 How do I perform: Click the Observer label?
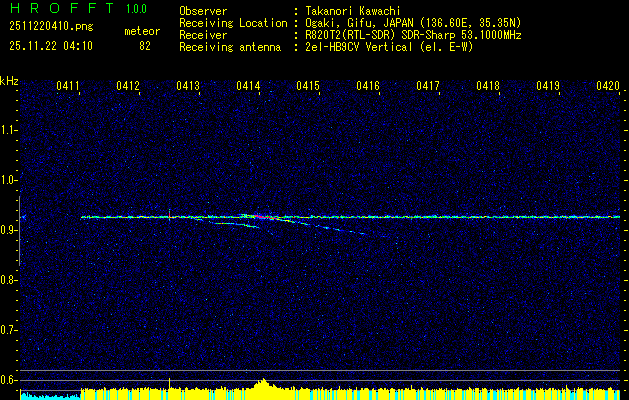coord(203,11)
